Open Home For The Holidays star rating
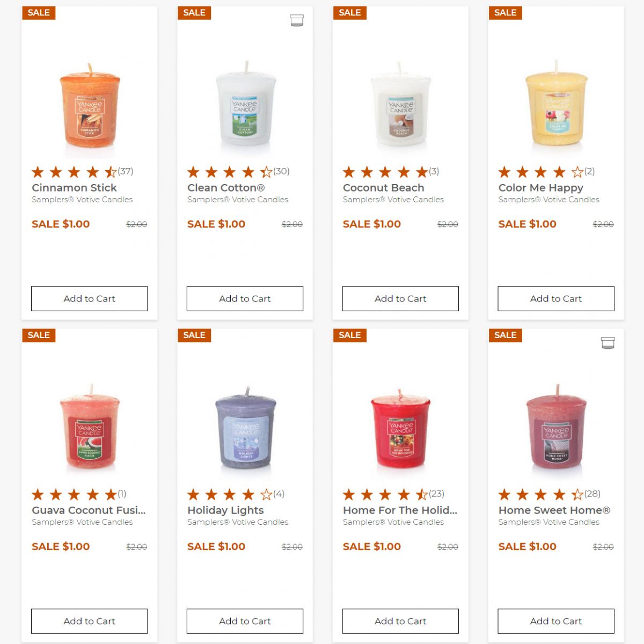Screen dimensions: 644x644 [x=394, y=494]
